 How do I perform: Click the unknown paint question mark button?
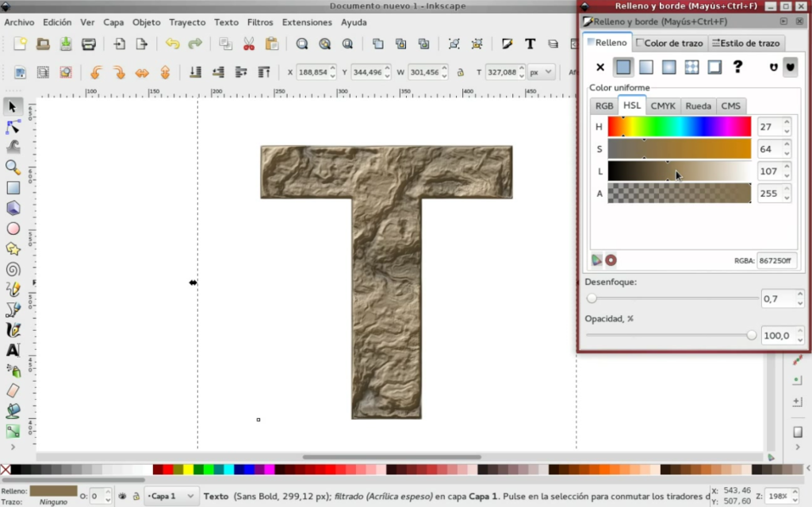(x=738, y=67)
